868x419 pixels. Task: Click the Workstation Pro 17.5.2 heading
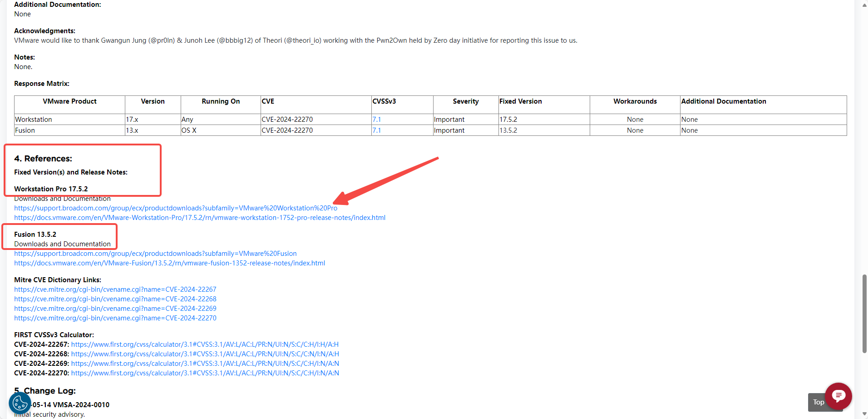point(51,189)
